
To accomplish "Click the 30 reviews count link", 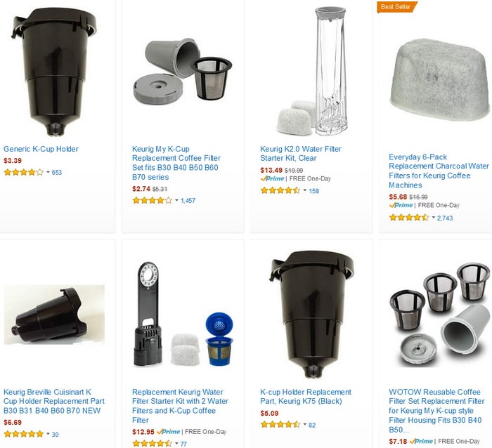I will [x=56, y=435].
